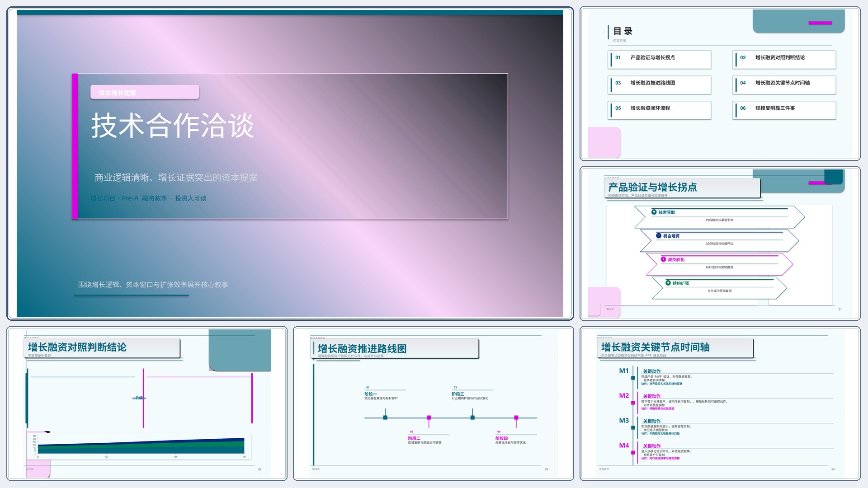
Task: Click the text 投资人可读
Action: coord(190,198)
